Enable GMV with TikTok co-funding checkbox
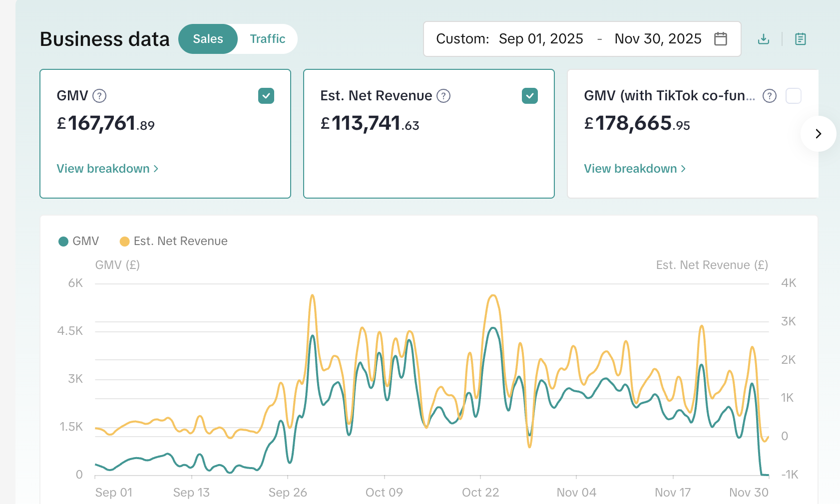Screen dimensions: 840x504 point(793,96)
